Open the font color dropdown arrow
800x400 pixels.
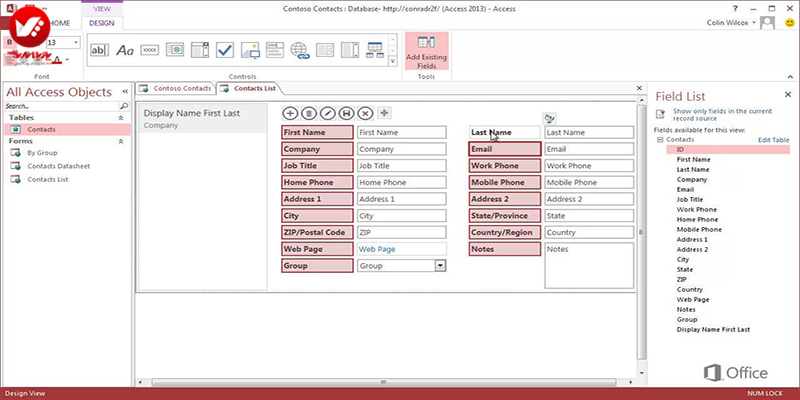point(67,60)
